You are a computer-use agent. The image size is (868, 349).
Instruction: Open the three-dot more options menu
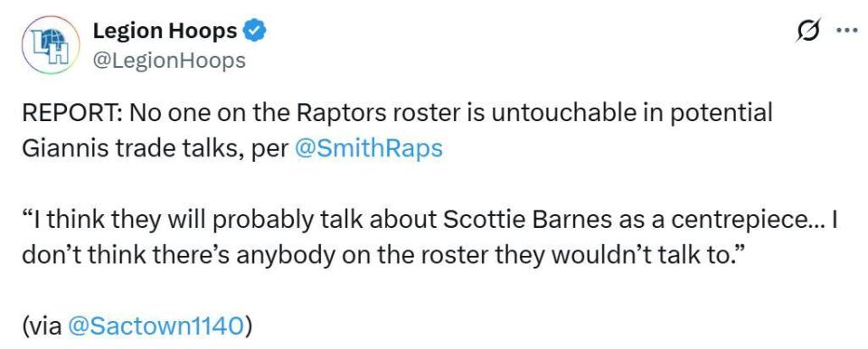[x=846, y=32]
